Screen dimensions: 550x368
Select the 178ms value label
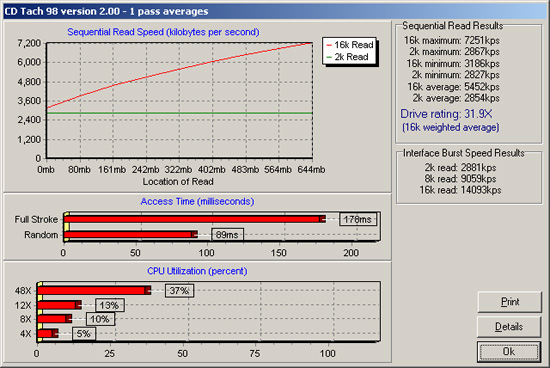358,220
